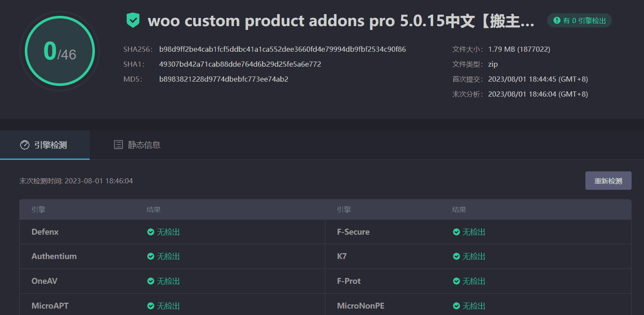Click green check icon in F-Secure row
This screenshot has width=644, height=315.
pyautogui.click(x=456, y=232)
